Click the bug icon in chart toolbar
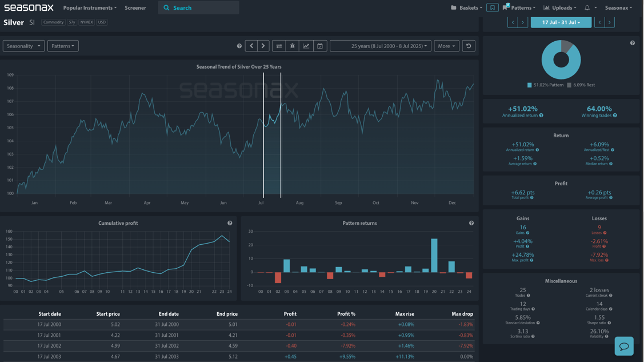This screenshot has width=644, height=362. pos(293,46)
